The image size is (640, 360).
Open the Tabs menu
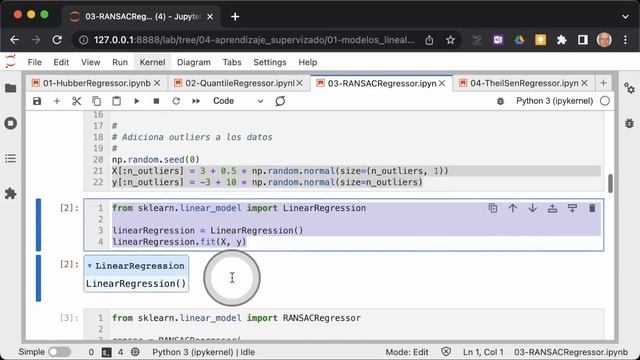pos(232,62)
